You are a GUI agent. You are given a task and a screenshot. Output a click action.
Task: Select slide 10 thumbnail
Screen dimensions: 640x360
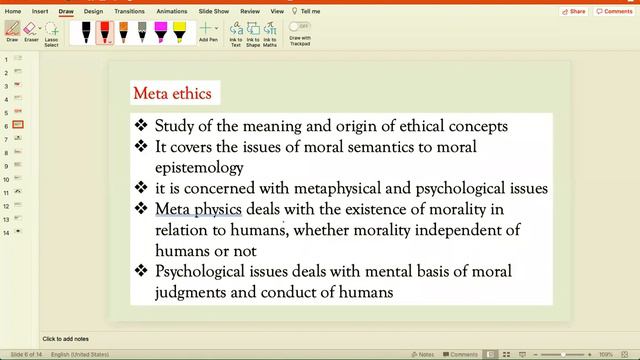click(18, 178)
